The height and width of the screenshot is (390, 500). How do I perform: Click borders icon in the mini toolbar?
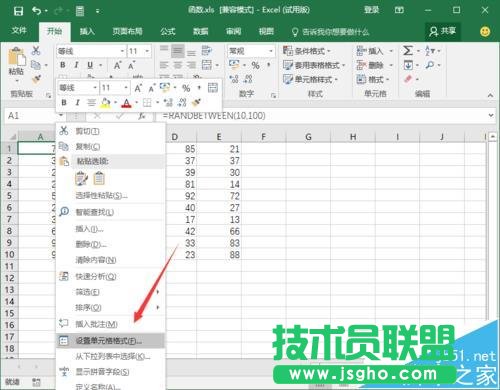point(147,103)
